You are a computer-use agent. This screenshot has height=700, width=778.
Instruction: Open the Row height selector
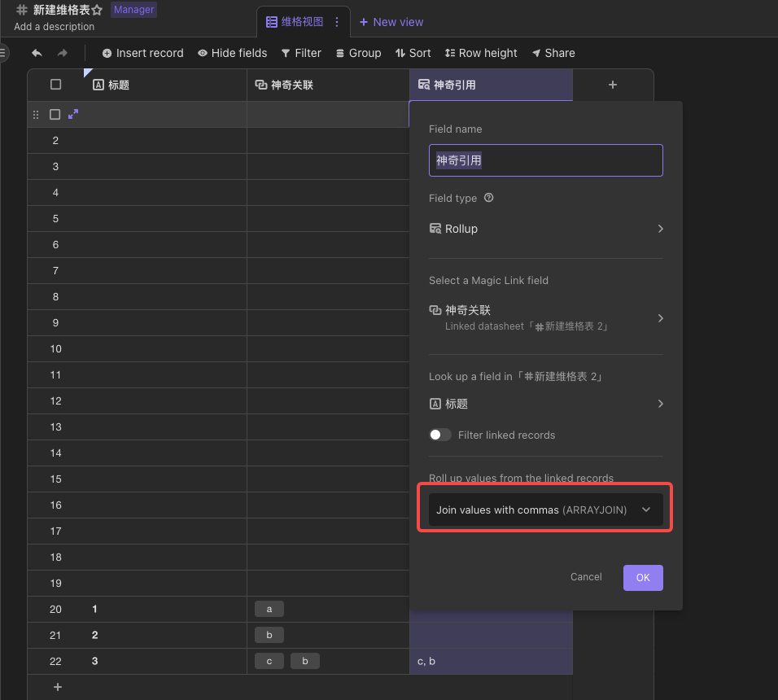pos(480,53)
